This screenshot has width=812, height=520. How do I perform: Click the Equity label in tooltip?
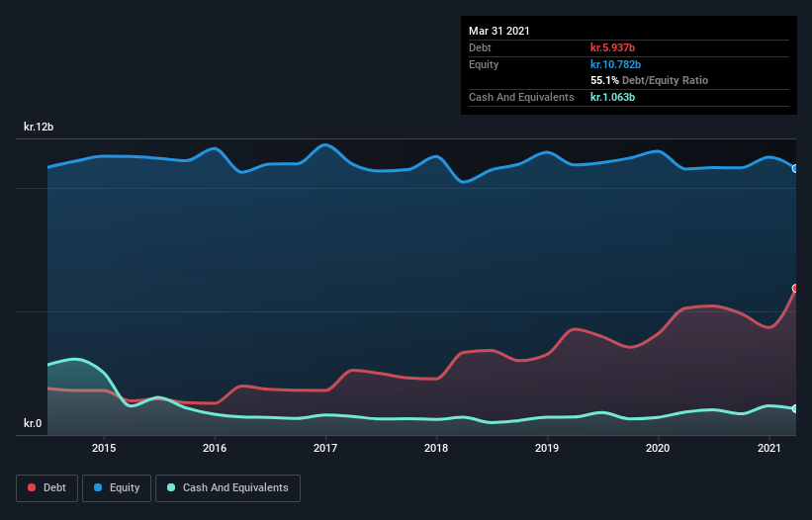pos(484,64)
